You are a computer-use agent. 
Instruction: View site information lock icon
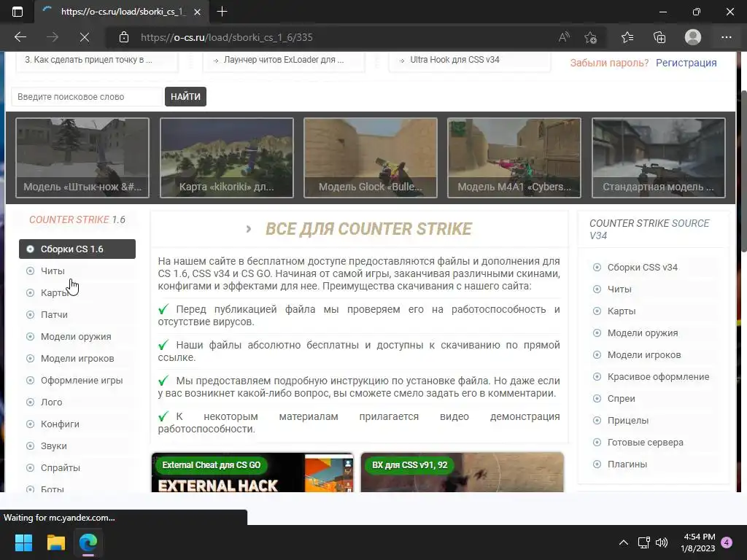tap(124, 37)
